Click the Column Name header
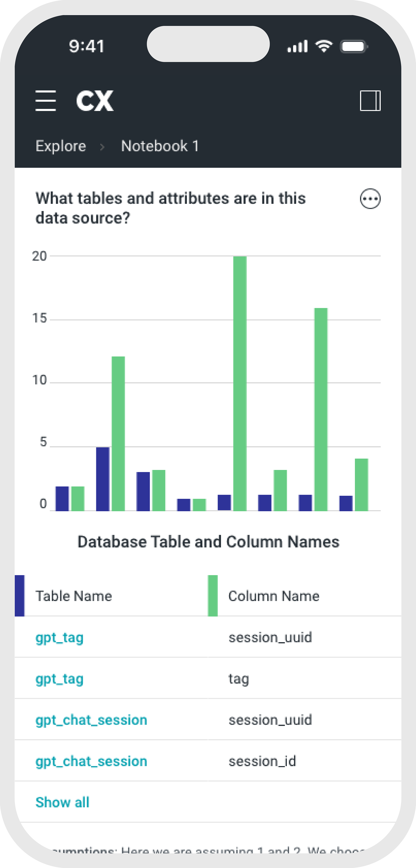 pyautogui.click(x=274, y=596)
